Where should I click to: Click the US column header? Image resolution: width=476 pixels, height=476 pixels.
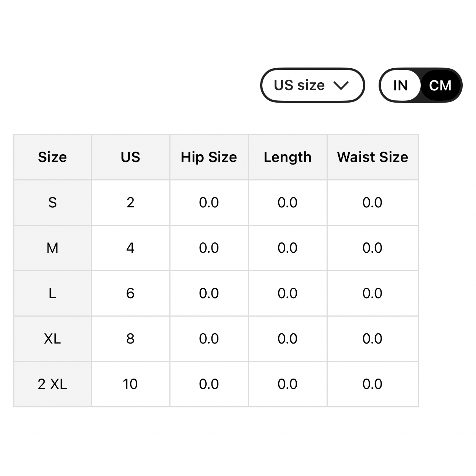(130, 157)
